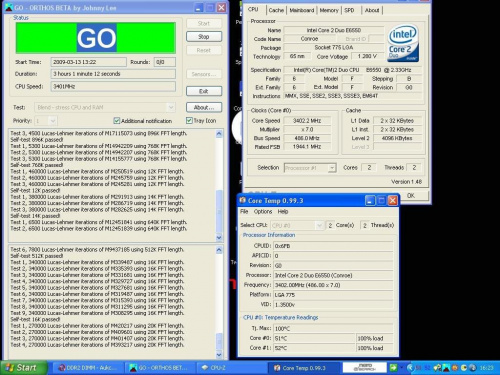
Task: Open the small dropdown arrow next to Nero toolbar
Action: tap(402, 368)
